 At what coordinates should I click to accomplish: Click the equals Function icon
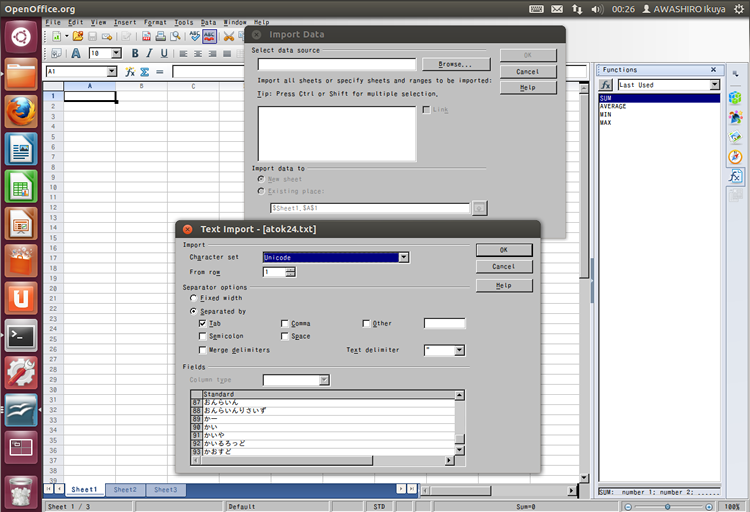click(159, 72)
